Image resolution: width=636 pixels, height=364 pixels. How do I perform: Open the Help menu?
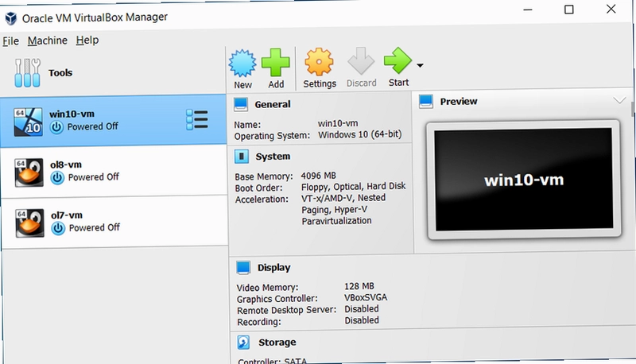[x=87, y=40]
